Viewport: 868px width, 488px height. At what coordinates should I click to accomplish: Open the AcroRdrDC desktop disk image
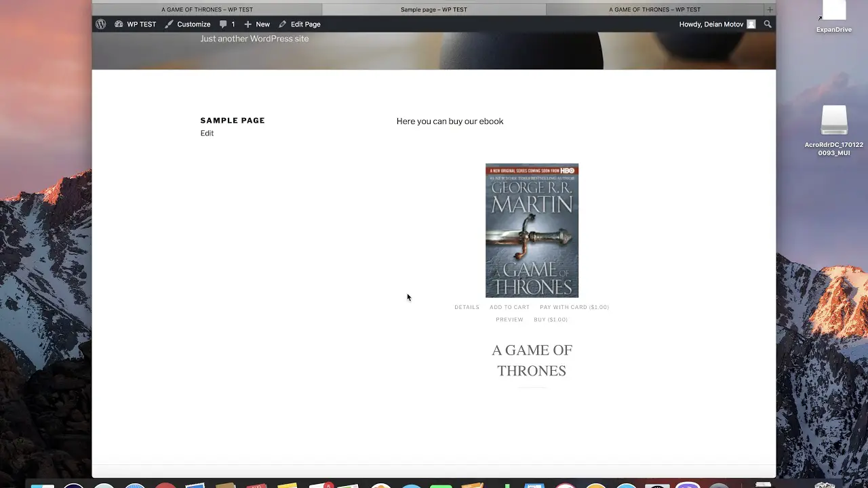[833, 131]
